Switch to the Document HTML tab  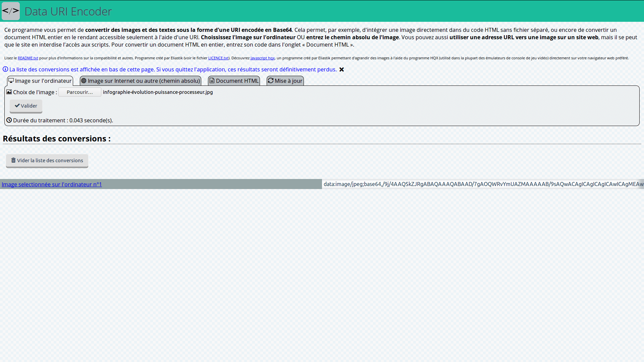coord(237,81)
